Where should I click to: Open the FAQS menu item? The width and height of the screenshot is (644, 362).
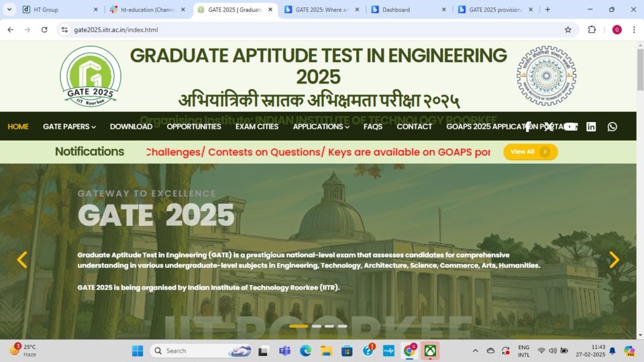[x=373, y=127]
